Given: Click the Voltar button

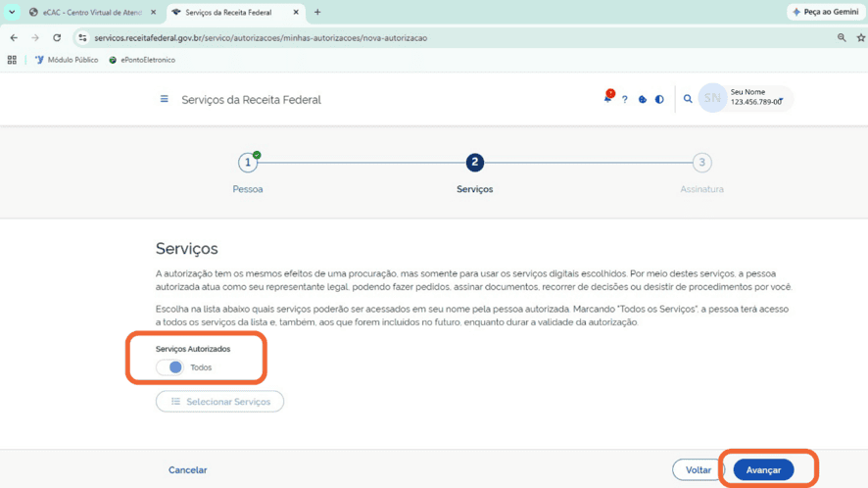Looking at the screenshot, I should point(699,469).
